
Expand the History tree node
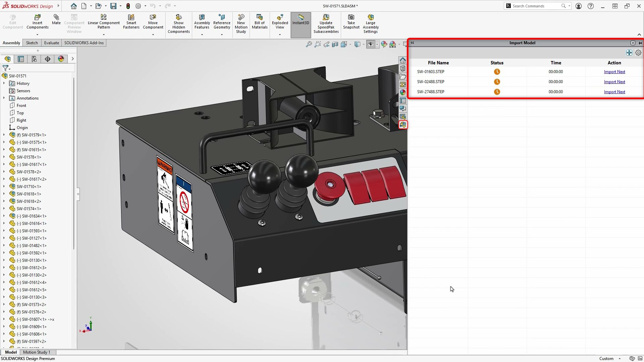[x=4, y=83]
